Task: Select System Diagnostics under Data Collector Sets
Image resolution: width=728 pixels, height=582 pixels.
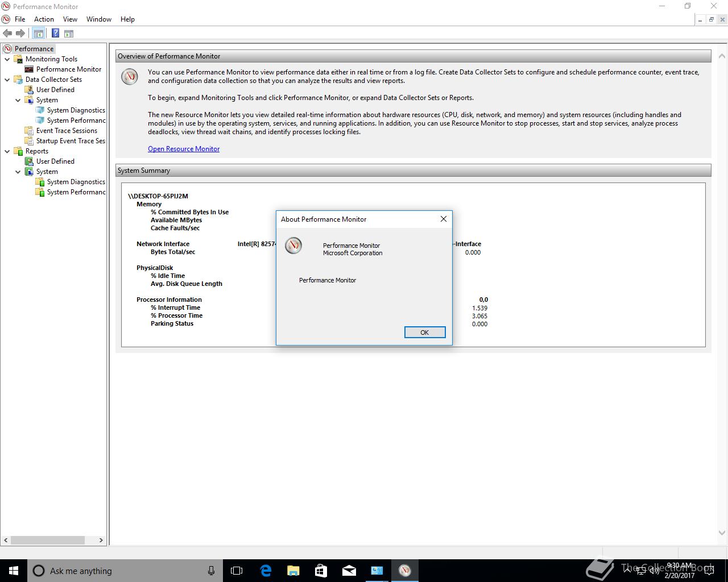Action: [76, 110]
